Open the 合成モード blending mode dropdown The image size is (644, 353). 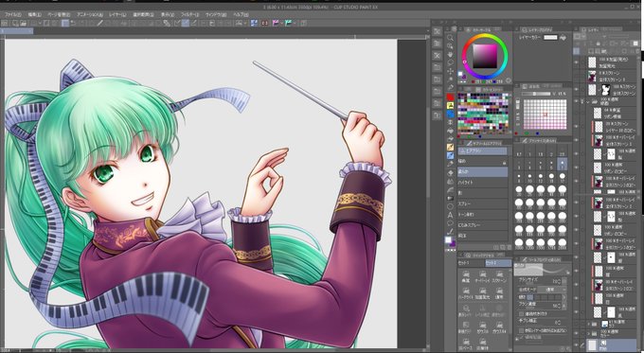(551, 290)
